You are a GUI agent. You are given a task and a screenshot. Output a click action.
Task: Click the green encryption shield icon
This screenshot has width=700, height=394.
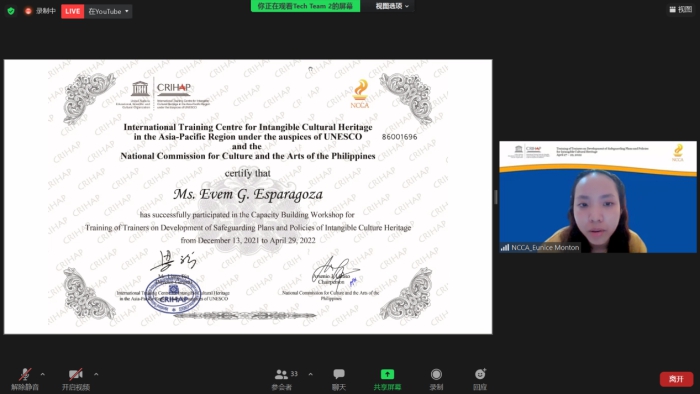coord(11,11)
